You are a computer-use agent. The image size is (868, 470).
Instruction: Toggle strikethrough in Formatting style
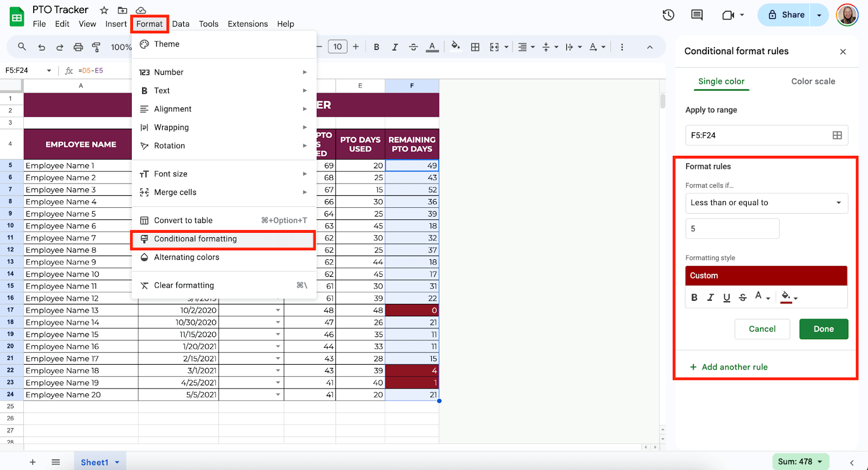coord(743,297)
